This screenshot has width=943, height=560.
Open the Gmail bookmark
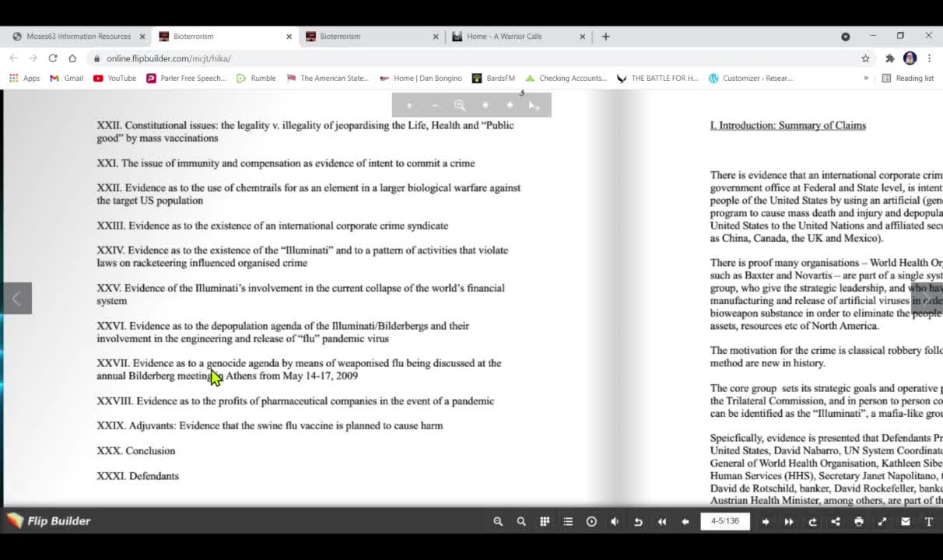tap(66, 78)
